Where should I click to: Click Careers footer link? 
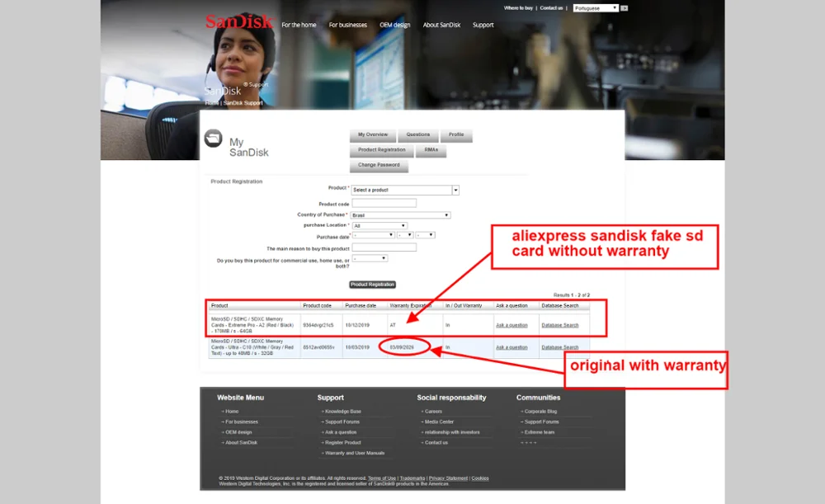(x=434, y=412)
